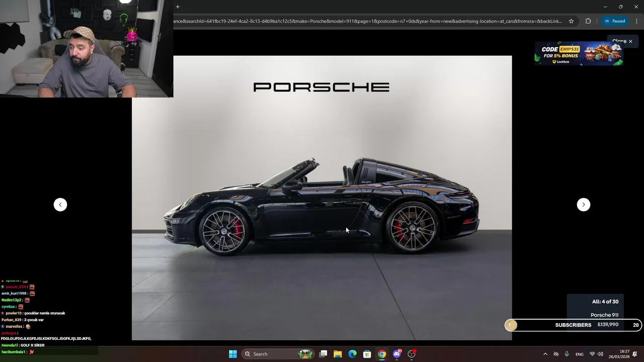Click the "Porsche 911" gallery label
Image resolution: width=644 pixels, height=362 pixels.
(605, 315)
